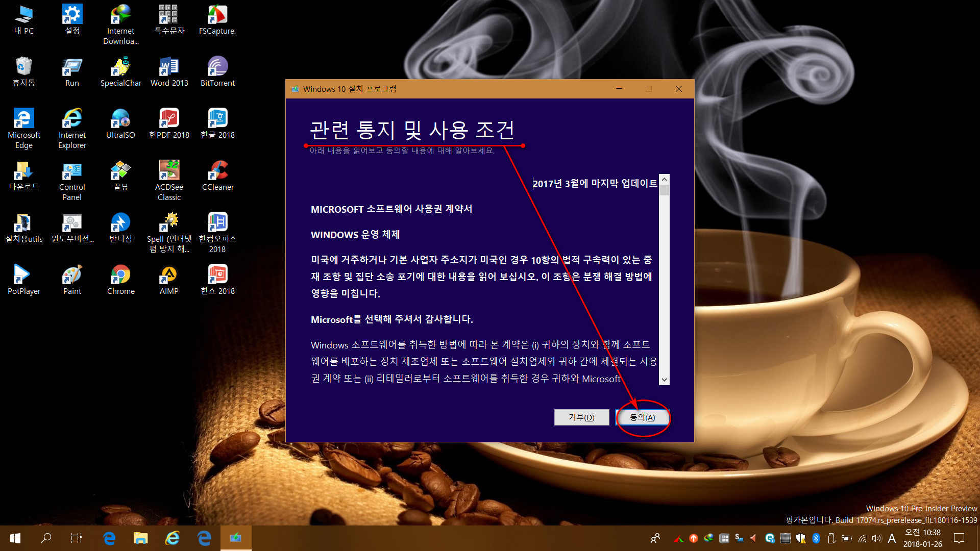
Task: Open BitTorrent desktop shortcut
Action: pyautogui.click(x=217, y=72)
